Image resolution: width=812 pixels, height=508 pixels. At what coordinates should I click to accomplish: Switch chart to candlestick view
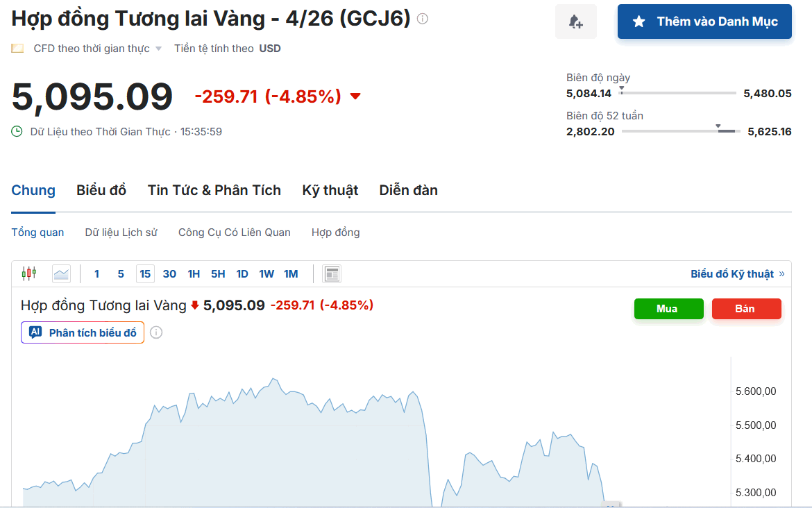pyautogui.click(x=28, y=273)
